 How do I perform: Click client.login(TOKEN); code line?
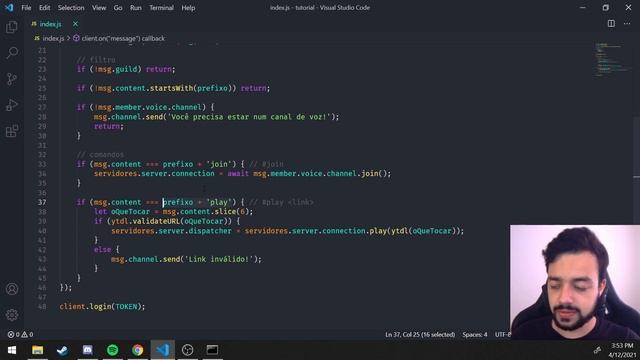pos(102,307)
